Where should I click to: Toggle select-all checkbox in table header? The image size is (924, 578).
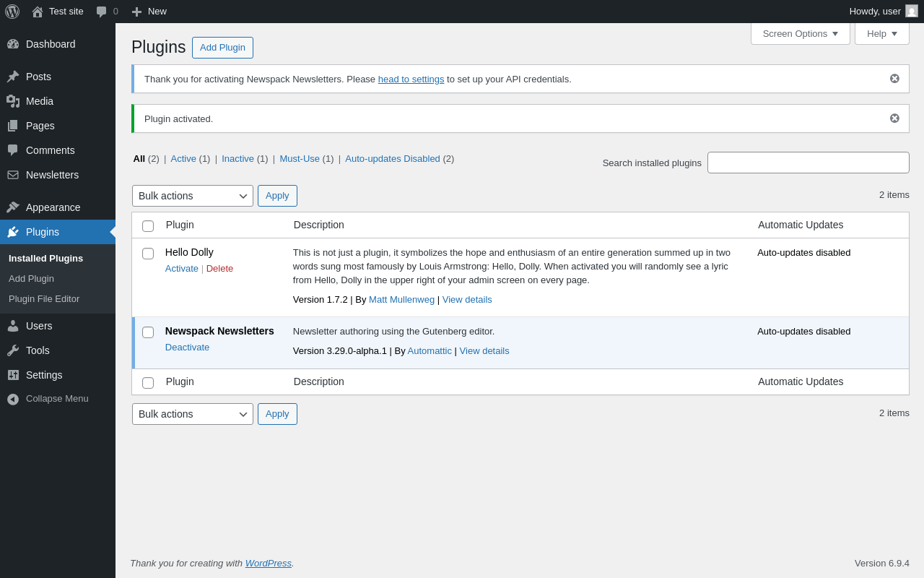pyautogui.click(x=148, y=226)
